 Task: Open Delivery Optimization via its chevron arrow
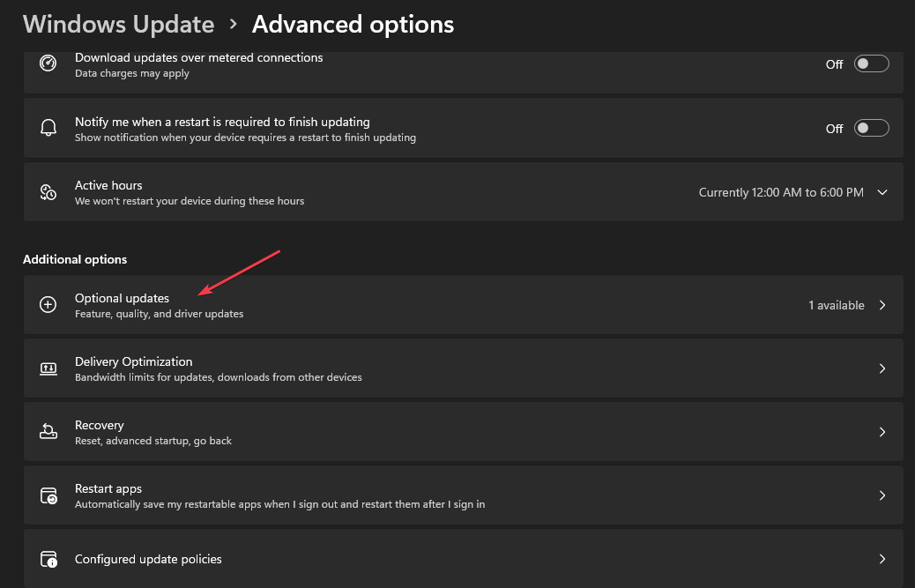click(882, 368)
